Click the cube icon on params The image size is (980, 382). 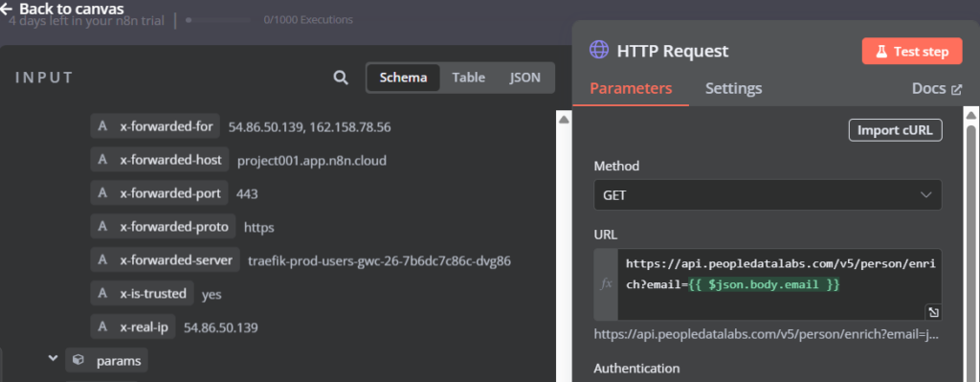coord(78,361)
